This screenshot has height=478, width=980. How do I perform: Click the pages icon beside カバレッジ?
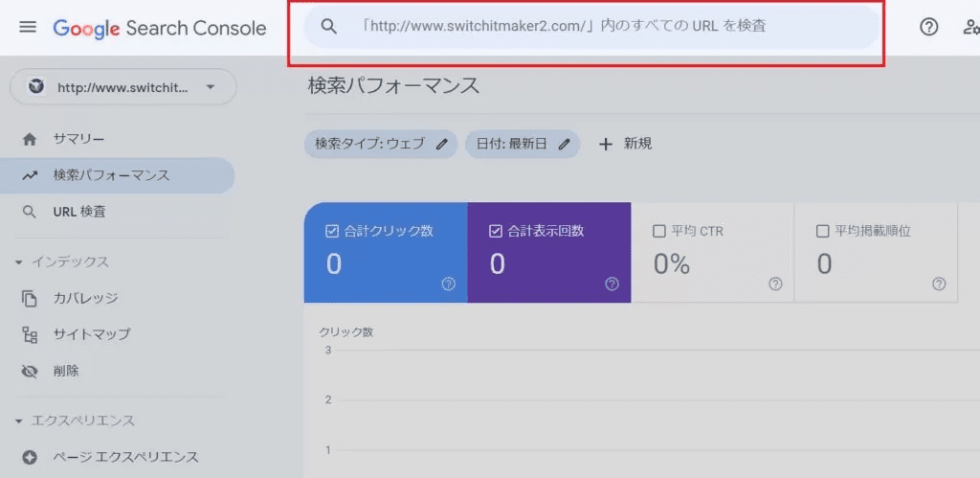[x=30, y=299]
